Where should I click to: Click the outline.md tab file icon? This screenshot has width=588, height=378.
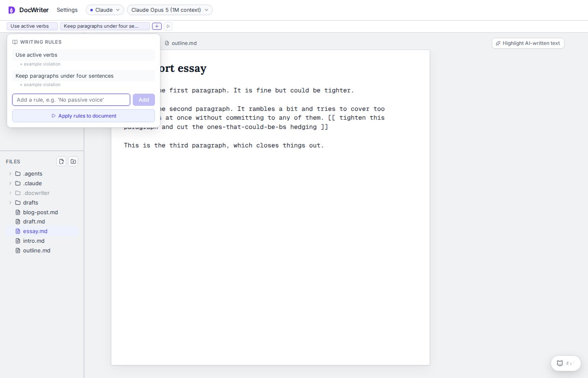click(x=167, y=43)
